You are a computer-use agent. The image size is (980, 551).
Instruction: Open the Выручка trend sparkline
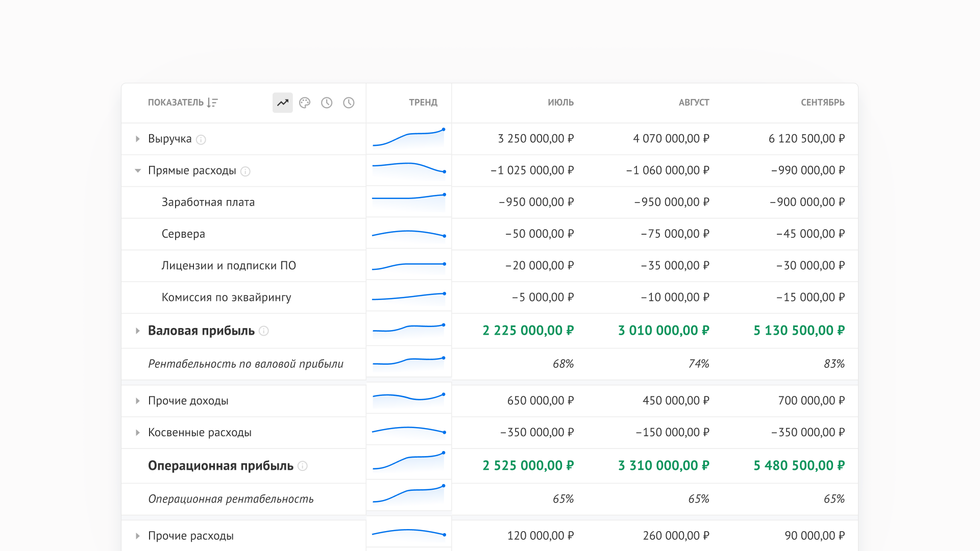coord(409,138)
